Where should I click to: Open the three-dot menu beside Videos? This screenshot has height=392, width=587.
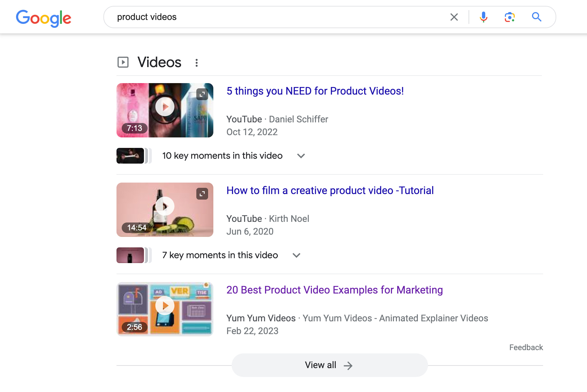click(197, 63)
